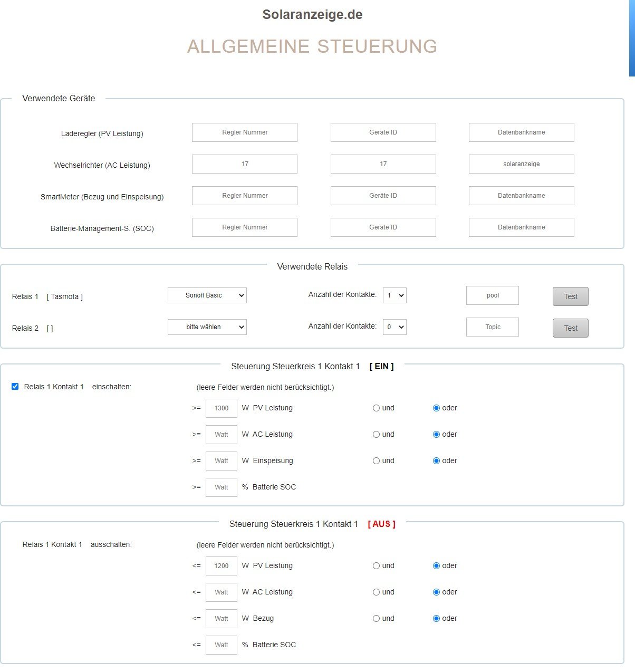Choose 'und' for AC Leistung in AUS section
Viewport: 635px width, 672px height.
pyautogui.click(x=376, y=592)
